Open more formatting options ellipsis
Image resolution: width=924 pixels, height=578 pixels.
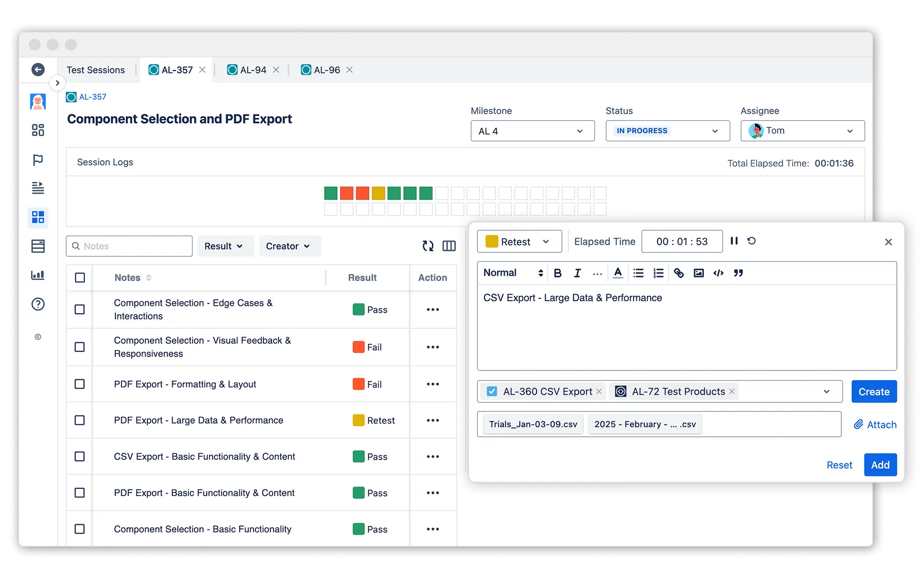click(x=597, y=273)
